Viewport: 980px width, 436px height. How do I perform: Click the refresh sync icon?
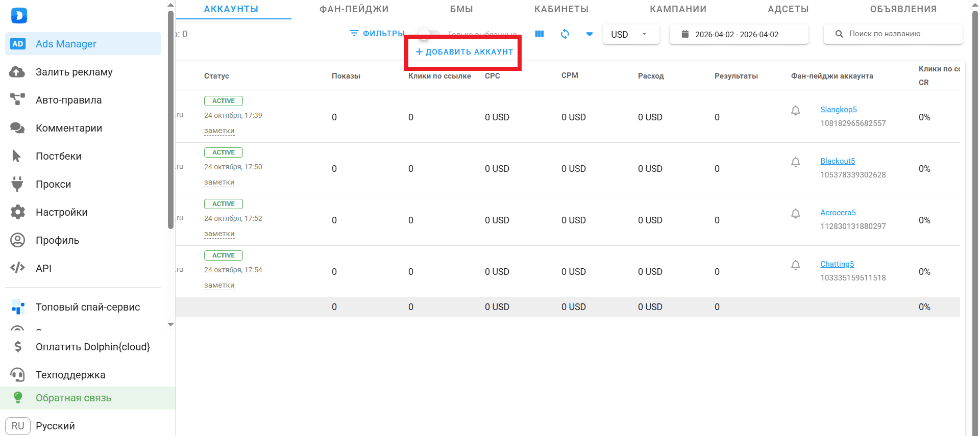[565, 34]
